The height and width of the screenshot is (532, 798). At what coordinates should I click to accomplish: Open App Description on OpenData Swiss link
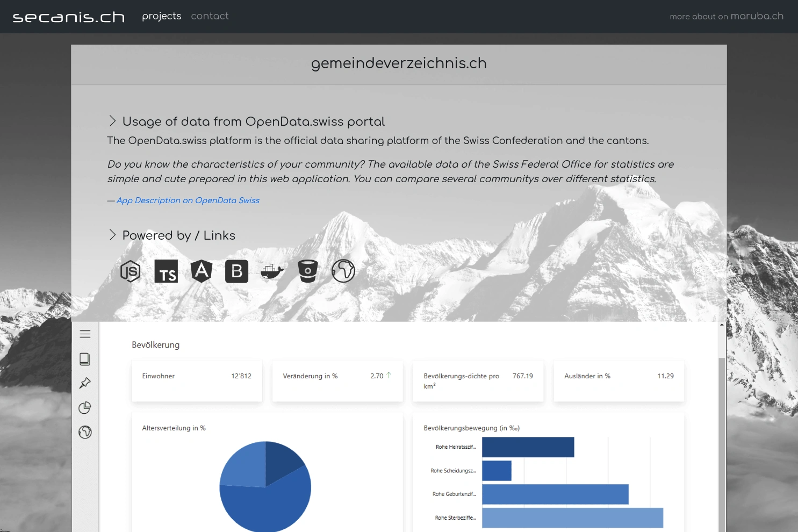[x=188, y=200]
